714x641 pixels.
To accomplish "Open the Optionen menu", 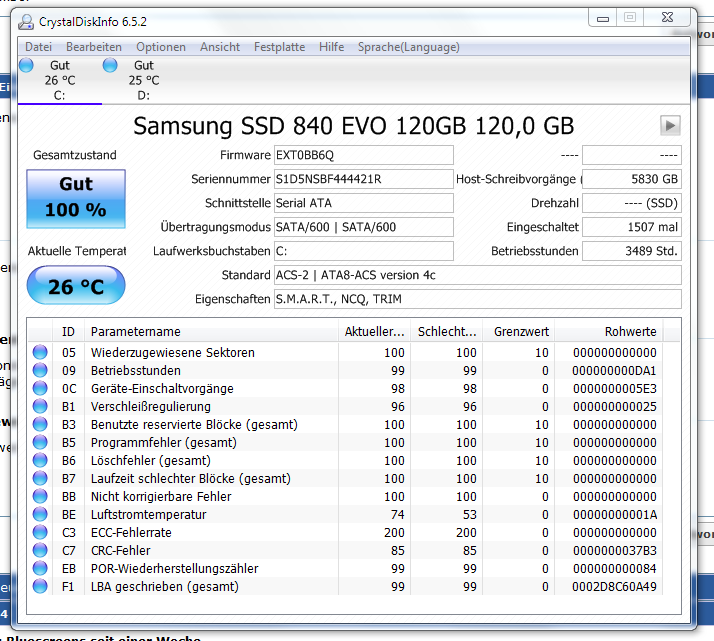I will click(161, 47).
